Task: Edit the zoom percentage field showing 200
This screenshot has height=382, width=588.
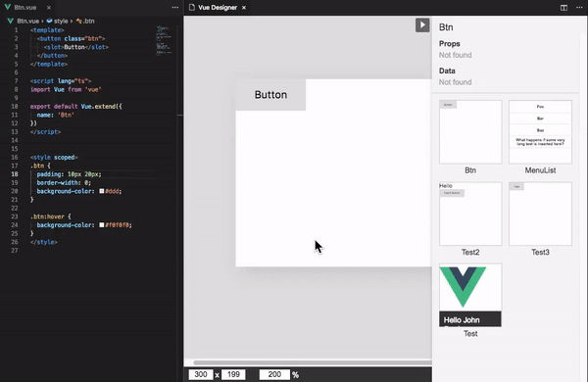Action: coord(274,374)
